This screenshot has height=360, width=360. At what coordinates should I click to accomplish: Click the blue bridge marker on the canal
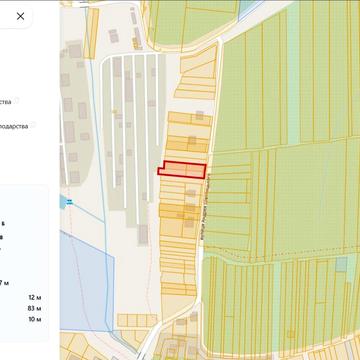tap(69, 201)
